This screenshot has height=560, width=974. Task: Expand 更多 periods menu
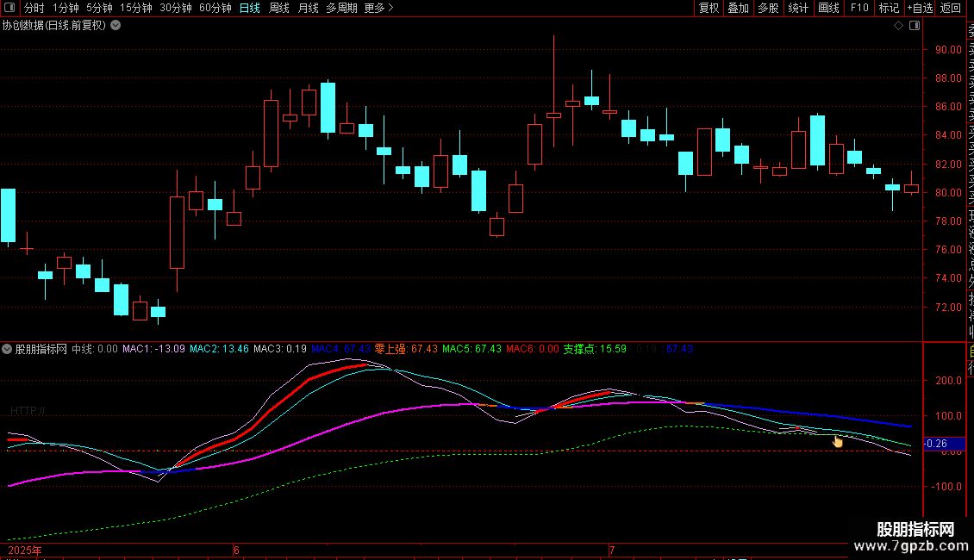378,9
